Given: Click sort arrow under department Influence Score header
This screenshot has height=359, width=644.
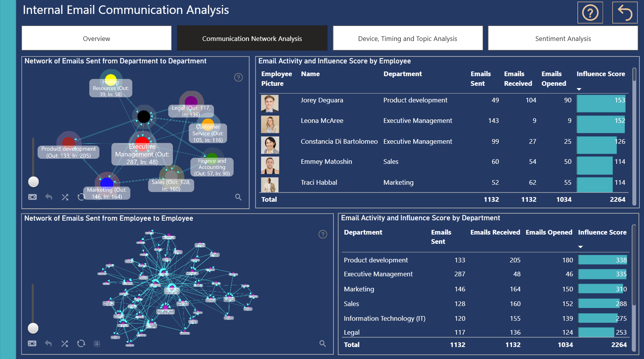Looking at the screenshot, I should (x=581, y=247).
